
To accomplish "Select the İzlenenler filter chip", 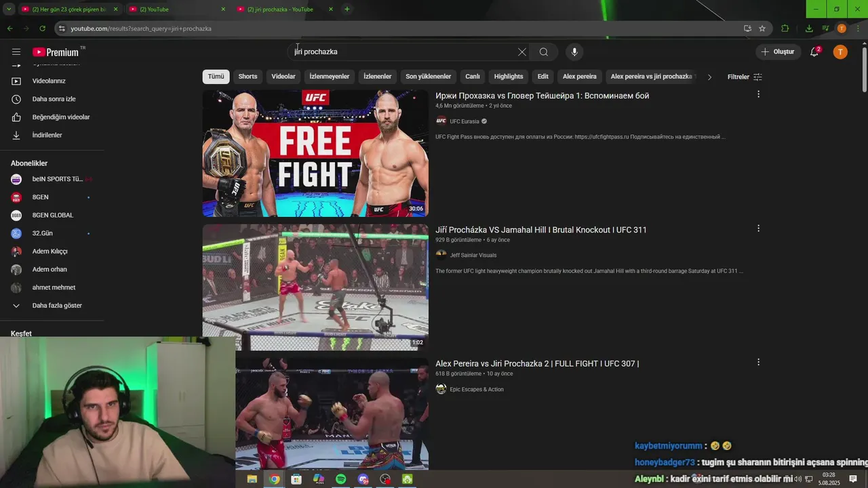I will point(377,77).
